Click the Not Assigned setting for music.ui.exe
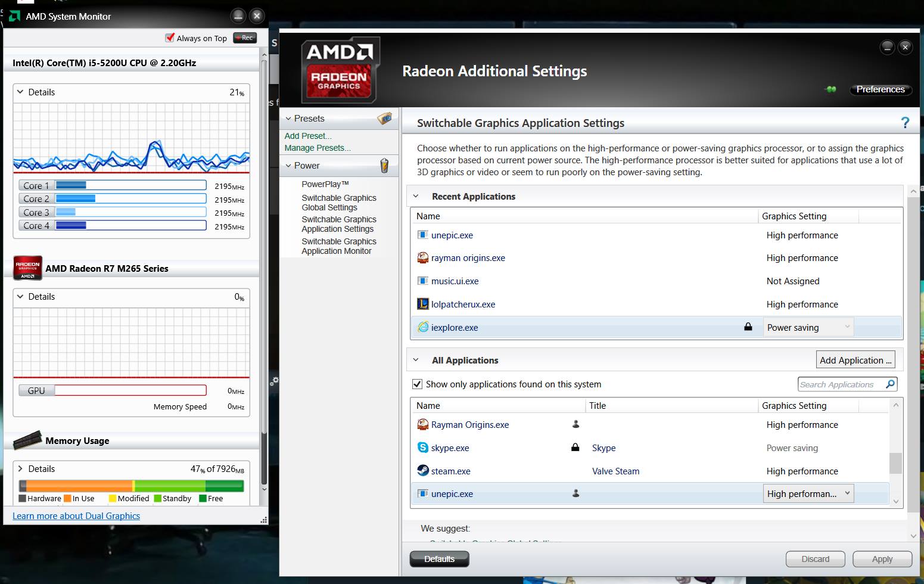 point(793,281)
